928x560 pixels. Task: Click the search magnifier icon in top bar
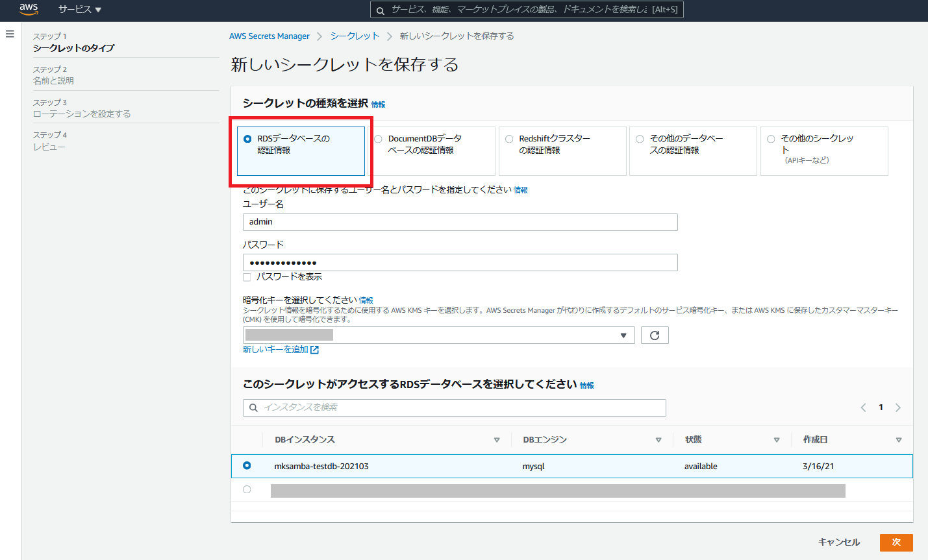coord(381,10)
